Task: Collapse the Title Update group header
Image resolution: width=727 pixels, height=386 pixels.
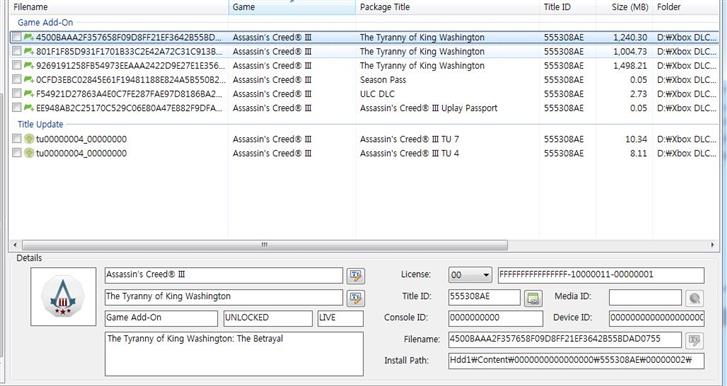Action: click(x=40, y=124)
